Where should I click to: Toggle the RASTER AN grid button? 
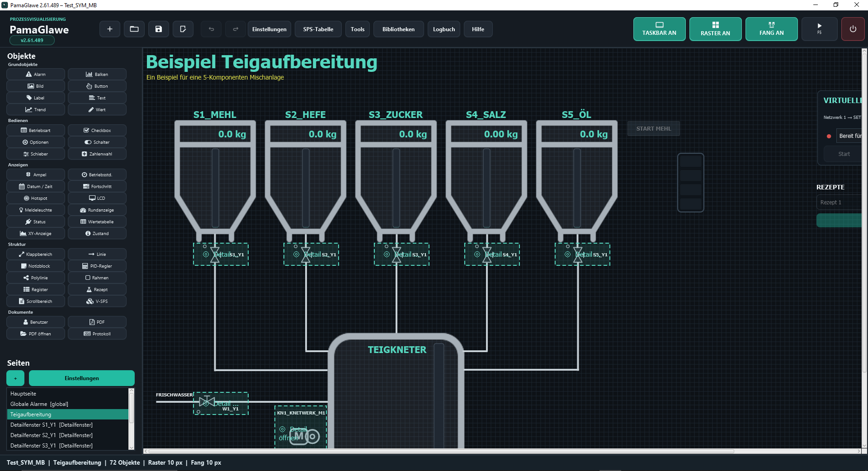tap(715, 29)
